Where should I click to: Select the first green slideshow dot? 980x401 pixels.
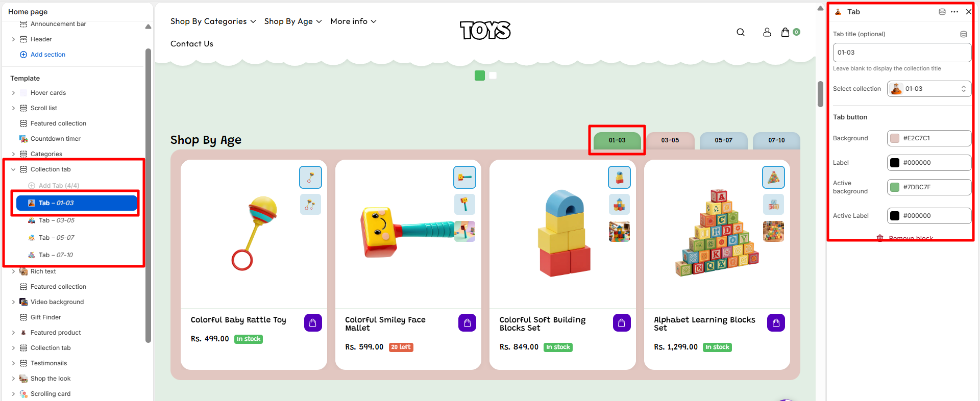coord(480,76)
